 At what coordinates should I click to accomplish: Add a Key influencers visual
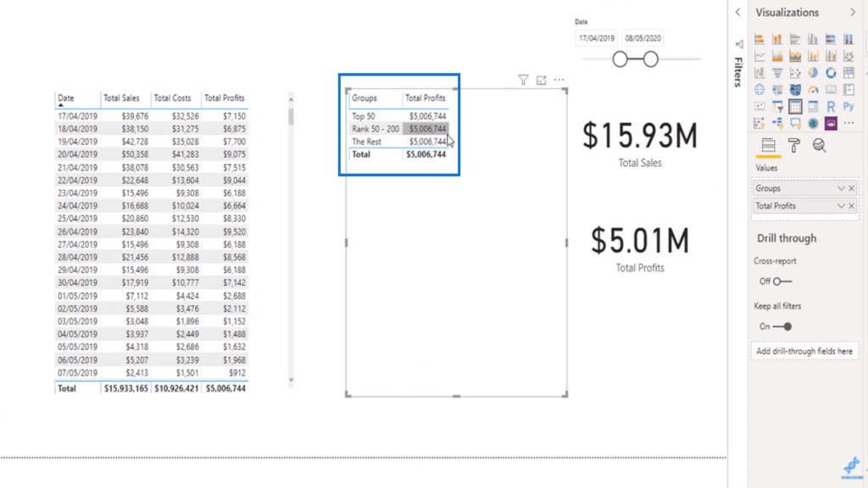[x=759, y=124]
